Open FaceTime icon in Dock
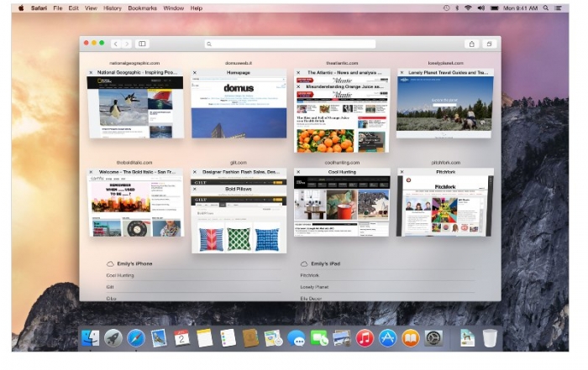 pyautogui.click(x=319, y=339)
